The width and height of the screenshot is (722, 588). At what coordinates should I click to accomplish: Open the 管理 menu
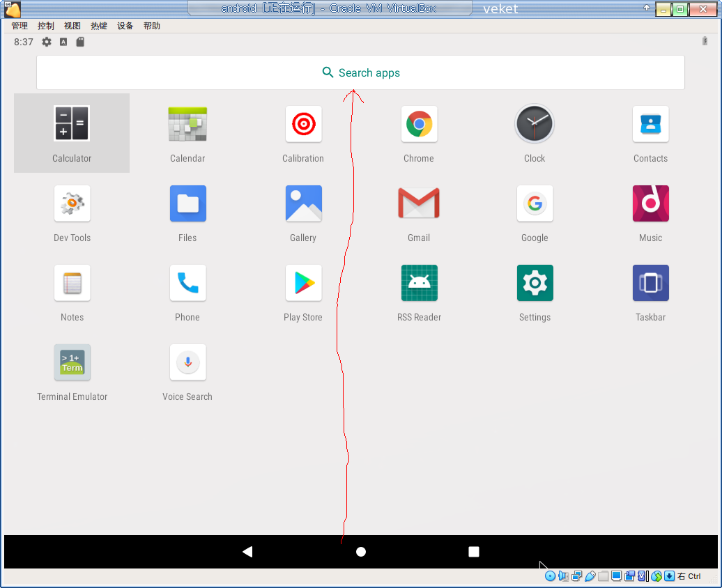click(20, 26)
